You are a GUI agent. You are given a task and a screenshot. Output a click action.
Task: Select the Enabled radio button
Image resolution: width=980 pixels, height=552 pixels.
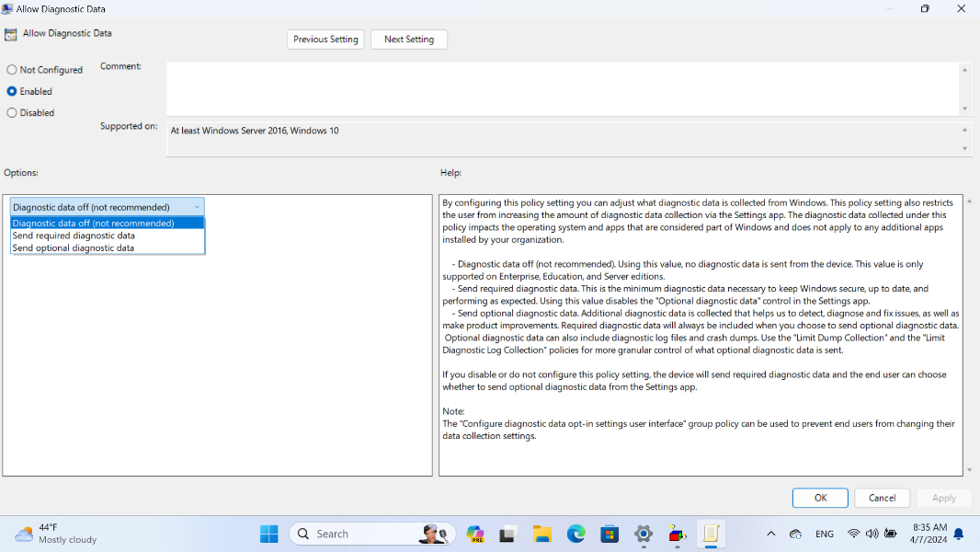12,92
